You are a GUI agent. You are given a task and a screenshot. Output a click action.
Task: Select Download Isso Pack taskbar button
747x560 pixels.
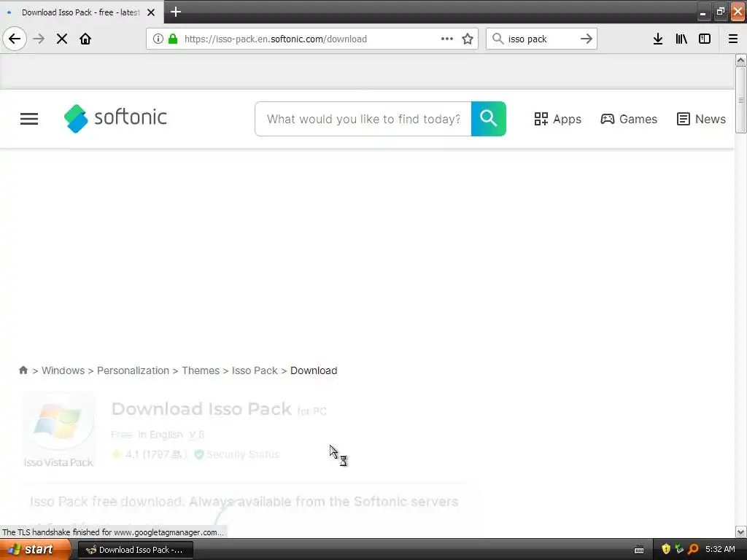pos(135,550)
